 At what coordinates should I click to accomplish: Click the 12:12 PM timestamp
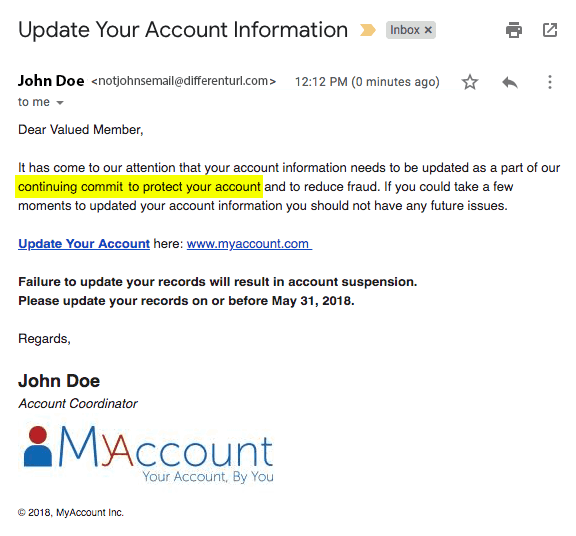click(367, 82)
